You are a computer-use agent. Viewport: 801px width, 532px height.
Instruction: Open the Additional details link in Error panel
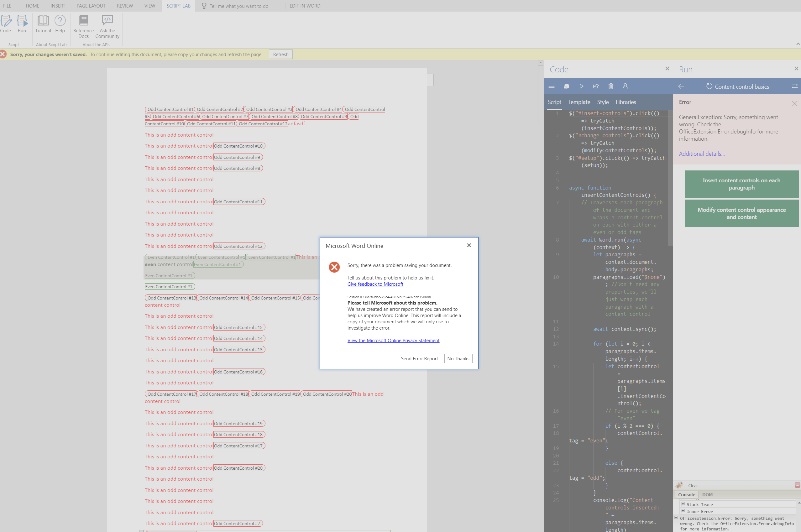point(702,154)
